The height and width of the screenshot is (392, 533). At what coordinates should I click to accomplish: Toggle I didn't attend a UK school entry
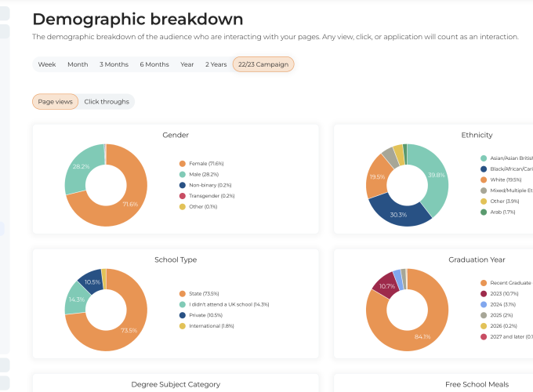pos(224,304)
